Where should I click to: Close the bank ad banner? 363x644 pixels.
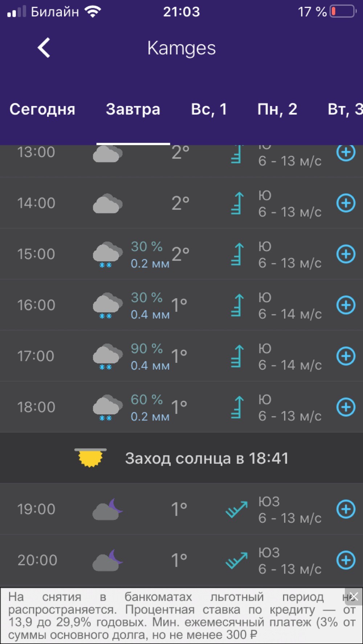pyautogui.click(x=354, y=596)
